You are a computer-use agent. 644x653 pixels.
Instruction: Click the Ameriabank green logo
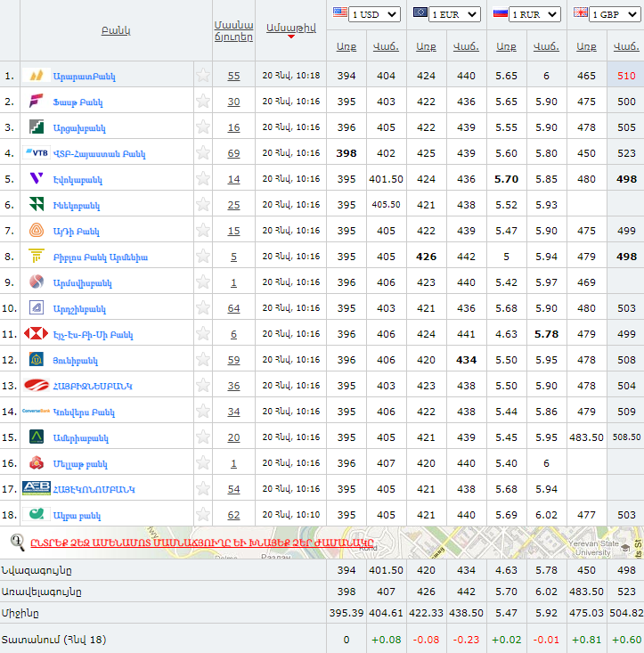tap(37, 437)
